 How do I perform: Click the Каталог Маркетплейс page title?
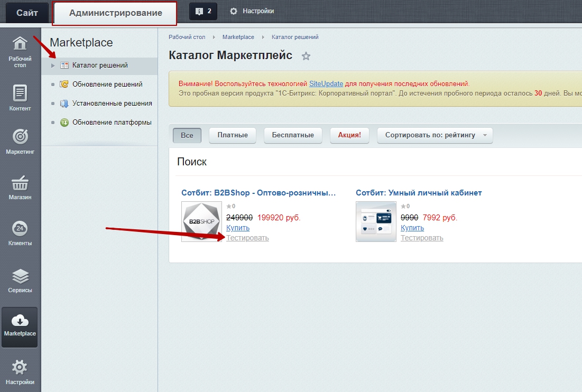[x=230, y=55]
